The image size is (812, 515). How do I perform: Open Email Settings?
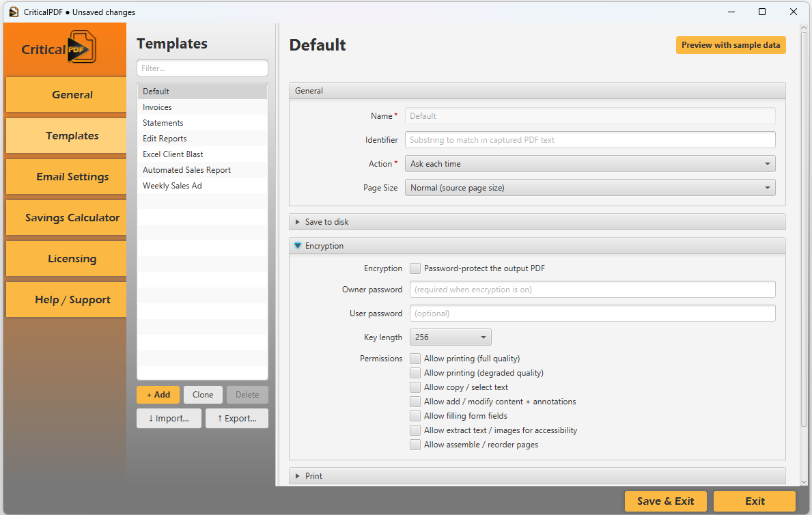pos(66,177)
